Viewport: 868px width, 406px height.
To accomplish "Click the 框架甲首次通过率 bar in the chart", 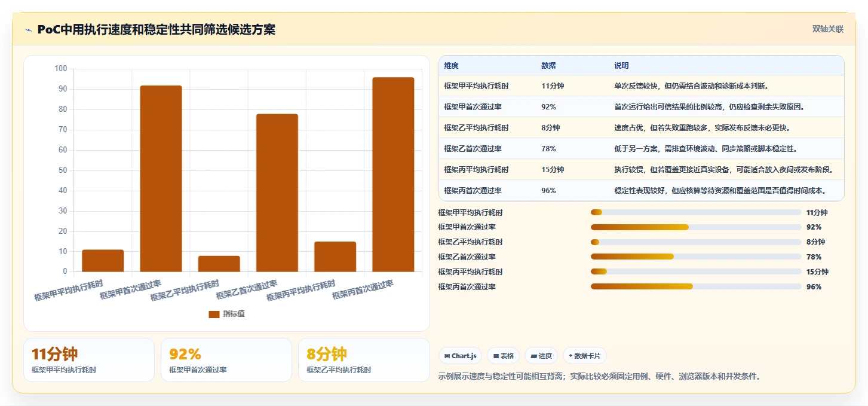I will pyautogui.click(x=161, y=179).
